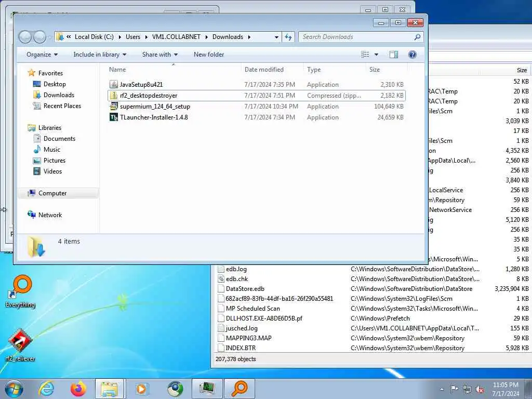The image size is (532, 399).
Task: Select Favorites header in sidebar
Action: (x=50, y=73)
